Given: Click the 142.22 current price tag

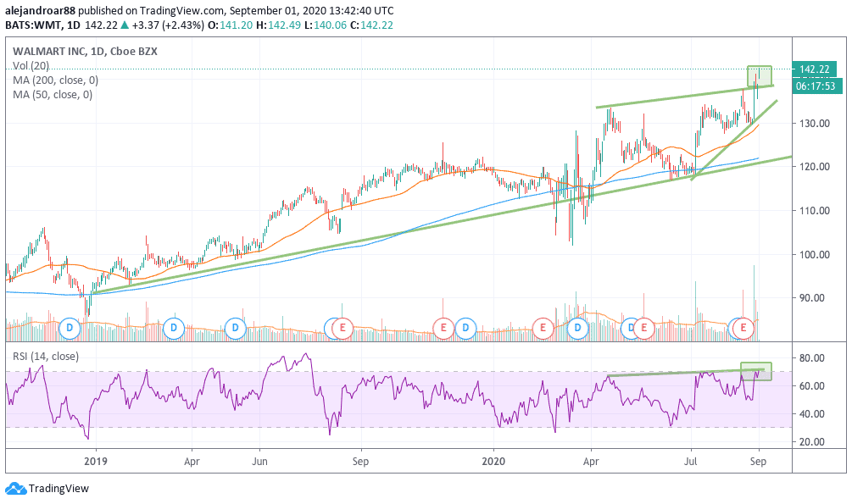Looking at the screenshot, I should (815, 69).
